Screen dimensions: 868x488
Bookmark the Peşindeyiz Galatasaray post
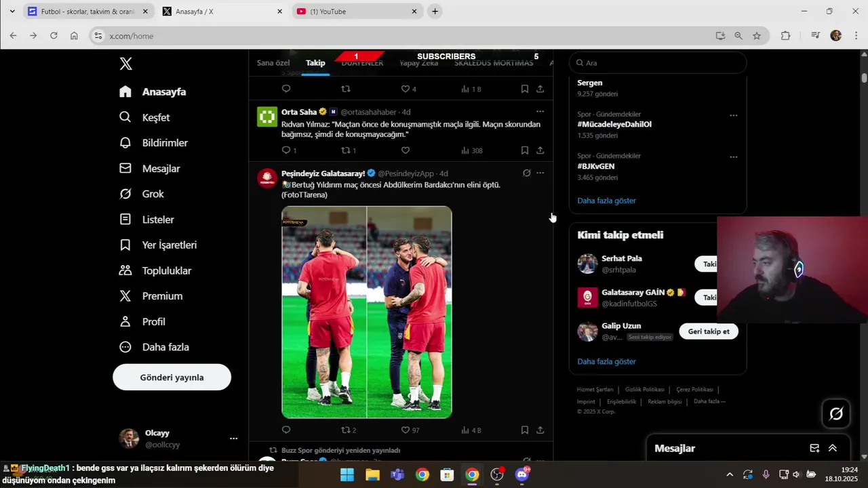tap(525, 430)
